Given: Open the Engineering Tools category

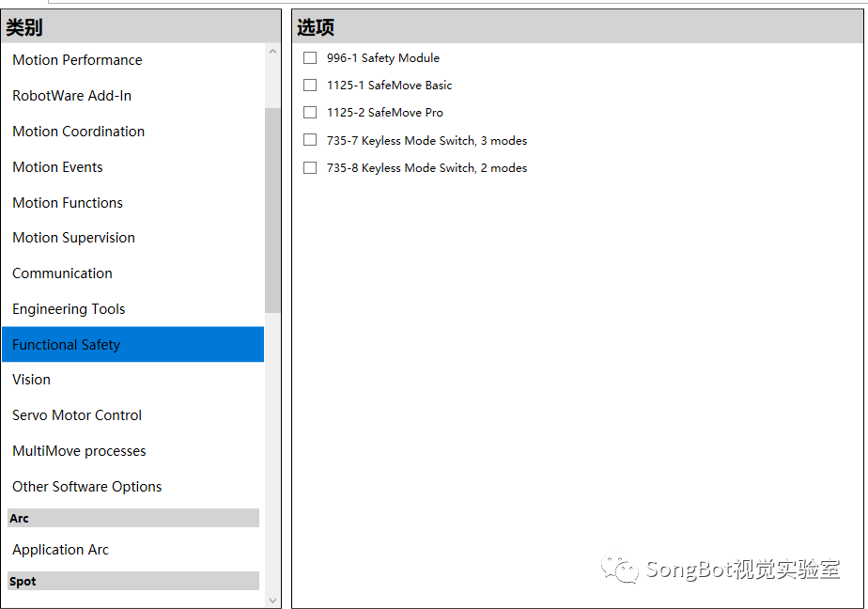Looking at the screenshot, I should pyautogui.click(x=132, y=309).
